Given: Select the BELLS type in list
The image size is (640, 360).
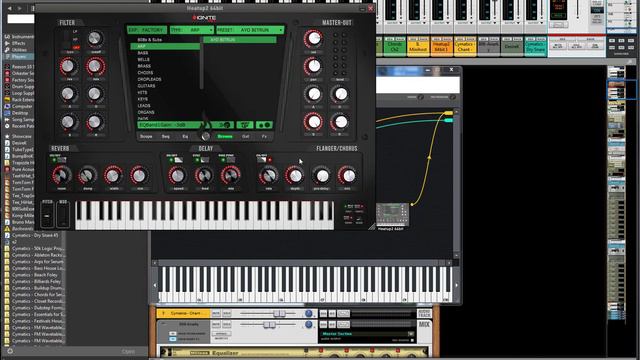Looking at the screenshot, I should click(144, 60).
